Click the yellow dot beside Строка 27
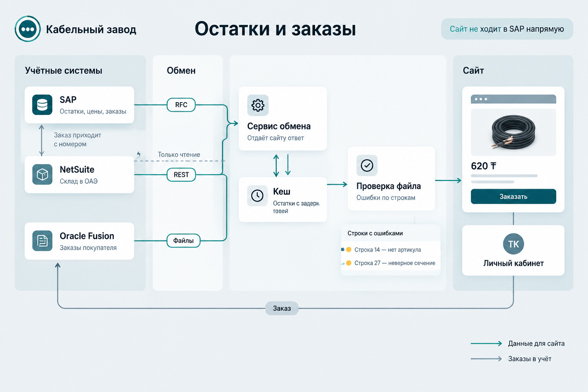The height and width of the screenshot is (392, 588). 349,263
